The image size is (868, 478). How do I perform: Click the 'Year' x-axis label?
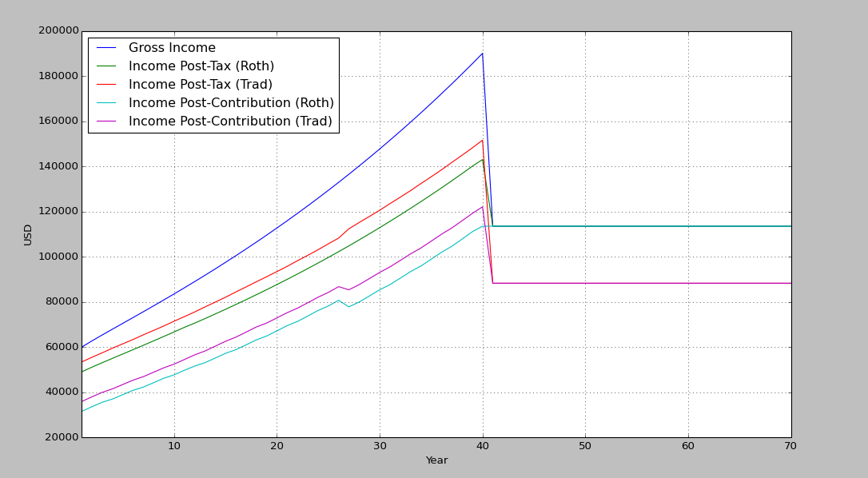(x=436, y=460)
